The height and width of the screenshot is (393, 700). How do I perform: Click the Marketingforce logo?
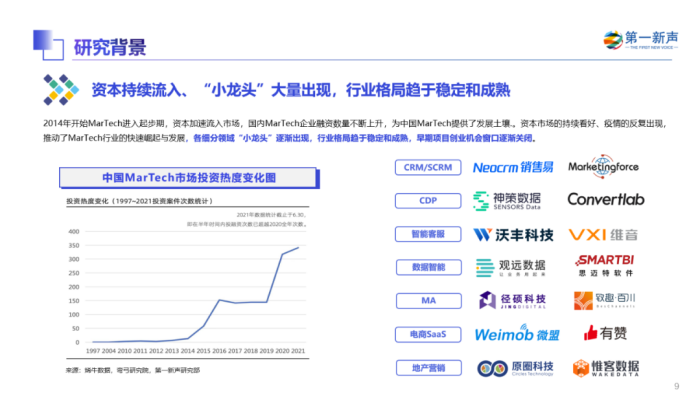point(603,167)
